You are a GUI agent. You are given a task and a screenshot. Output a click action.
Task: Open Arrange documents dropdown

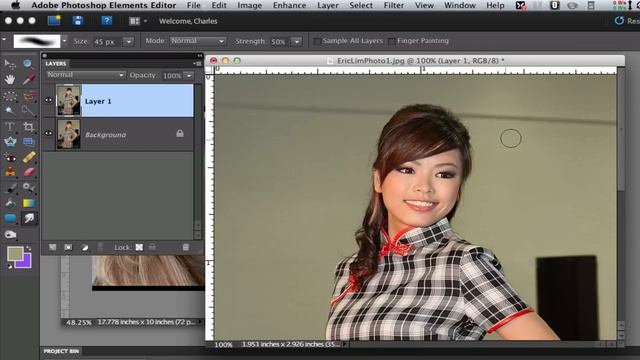click(x=138, y=21)
